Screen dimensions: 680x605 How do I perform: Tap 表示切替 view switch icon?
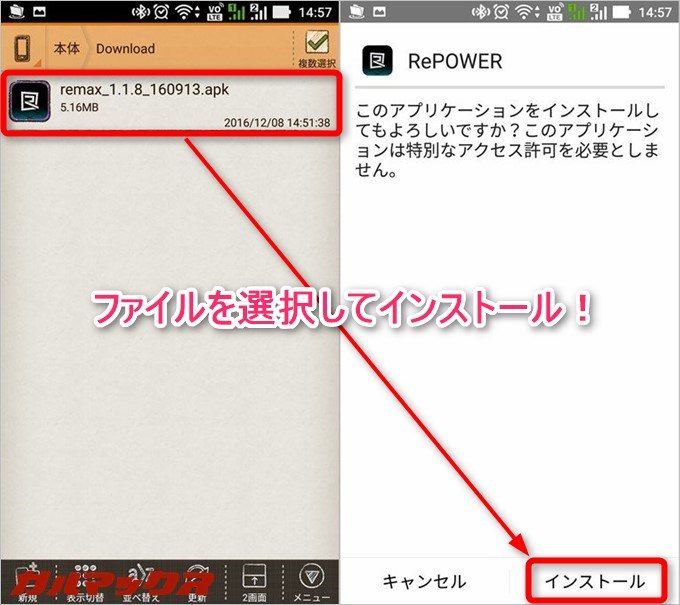click(85, 582)
